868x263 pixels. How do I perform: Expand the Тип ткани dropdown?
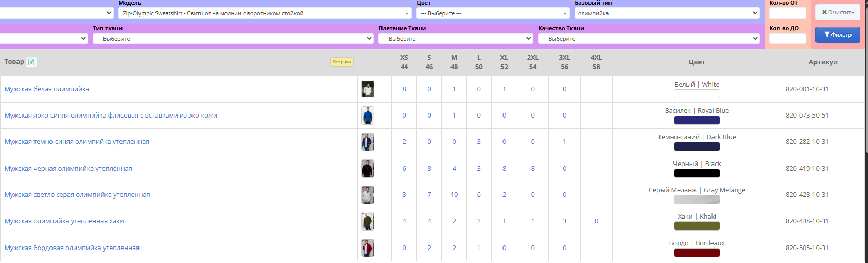[x=233, y=39]
